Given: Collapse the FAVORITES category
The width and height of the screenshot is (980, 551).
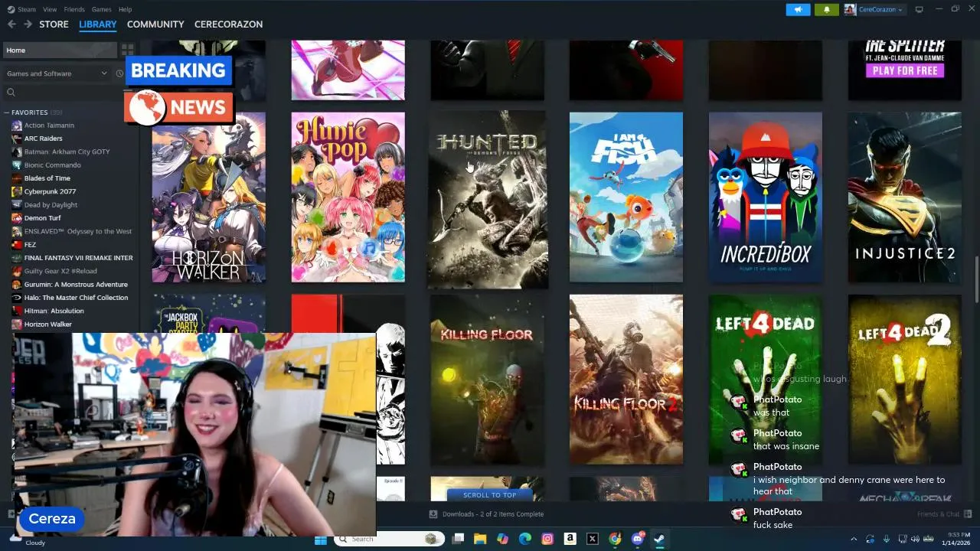Looking at the screenshot, I should [7, 112].
